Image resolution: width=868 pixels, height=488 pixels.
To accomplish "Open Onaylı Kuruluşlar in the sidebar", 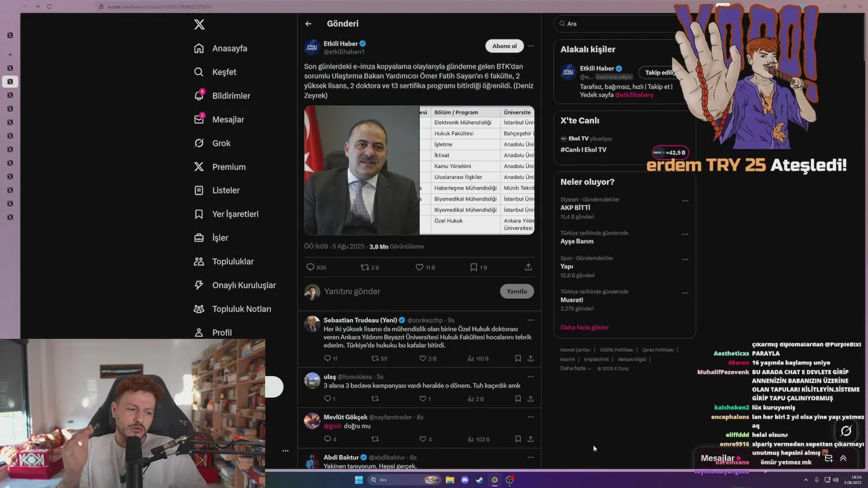I will (x=235, y=285).
